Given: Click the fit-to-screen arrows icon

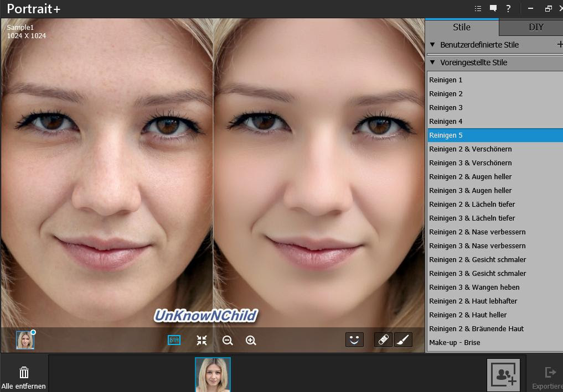Looking at the screenshot, I should (202, 340).
